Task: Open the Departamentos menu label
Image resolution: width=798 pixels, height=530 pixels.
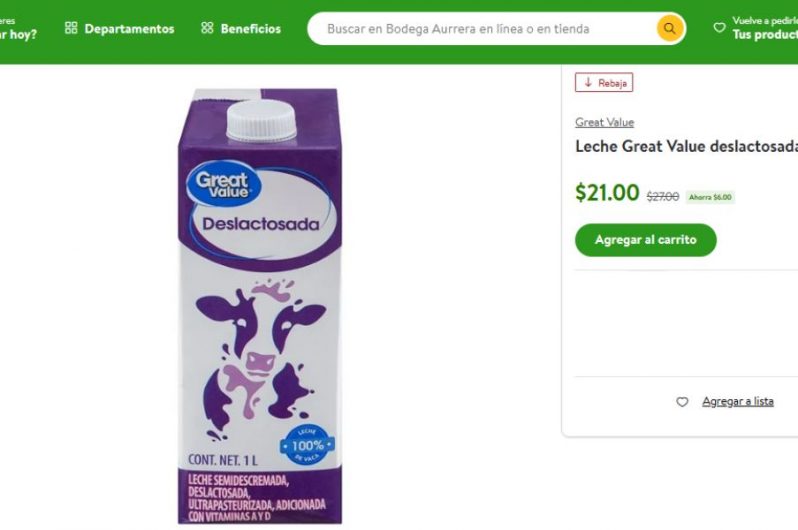Action: (x=129, y=29)
